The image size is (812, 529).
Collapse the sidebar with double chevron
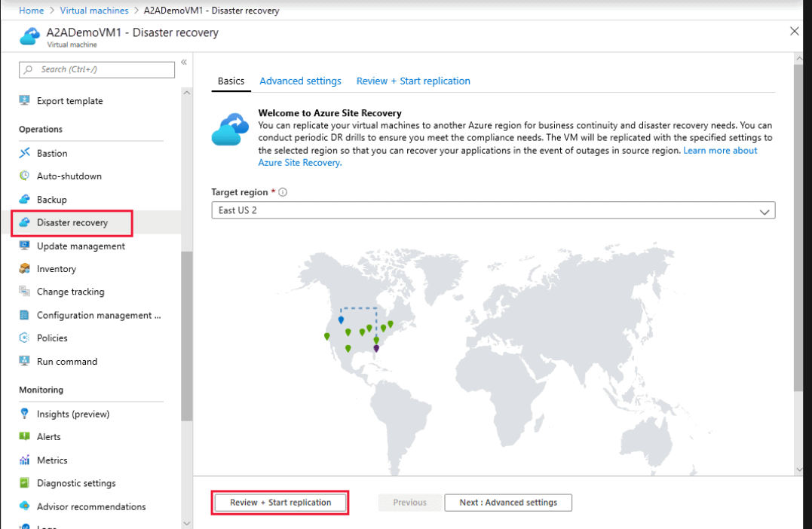coord(184,63)
